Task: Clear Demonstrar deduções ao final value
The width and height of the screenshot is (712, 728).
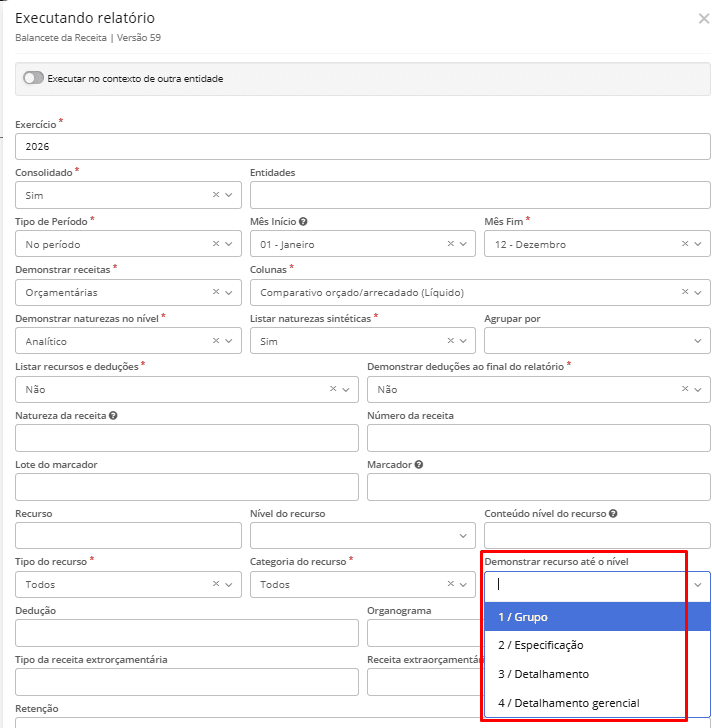Action: pyautogui.click(x=685, y=389)
